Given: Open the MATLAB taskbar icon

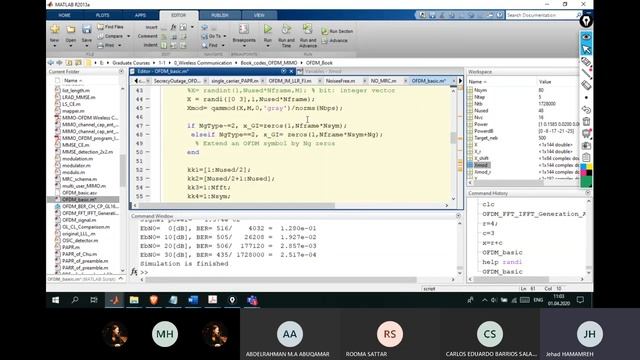Looking at the screenshot, I should (114, 300).
